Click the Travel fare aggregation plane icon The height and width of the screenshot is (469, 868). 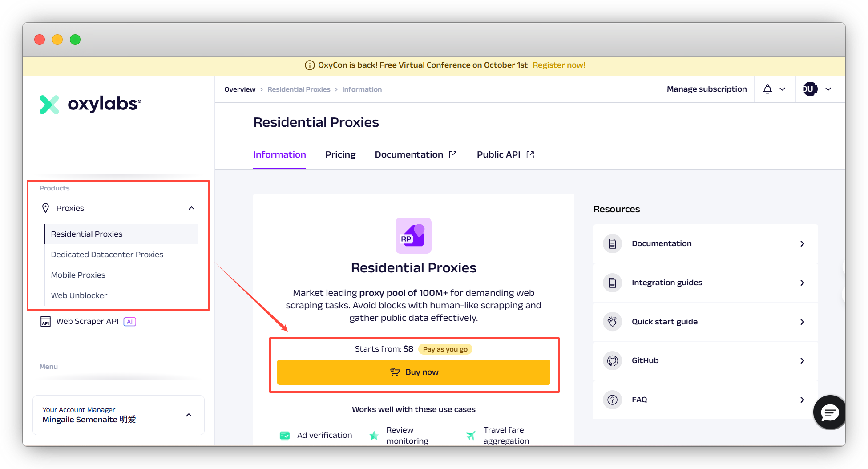click(471, 435)
